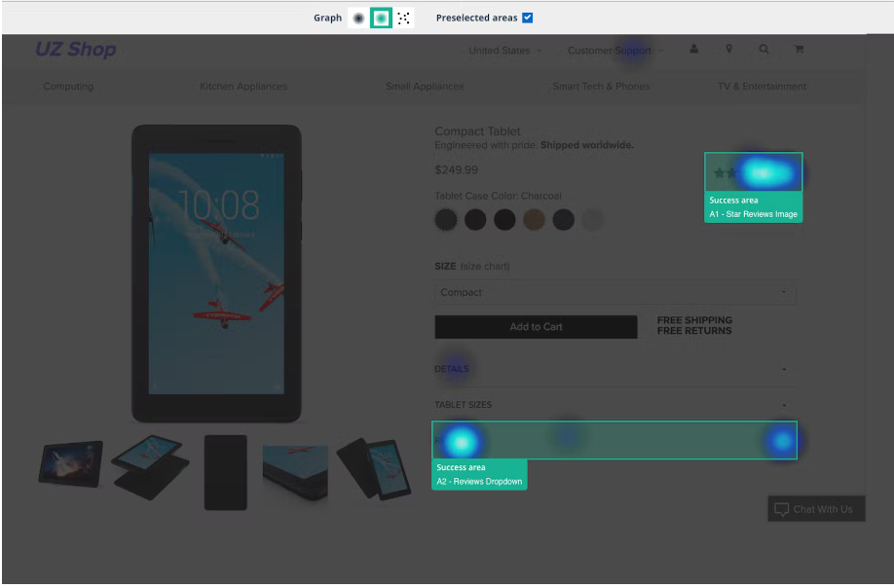Open the Kitchen Appliances menu
Image resolution: width=894 pixels, height=588 pixels.
[x=243, y=87]
